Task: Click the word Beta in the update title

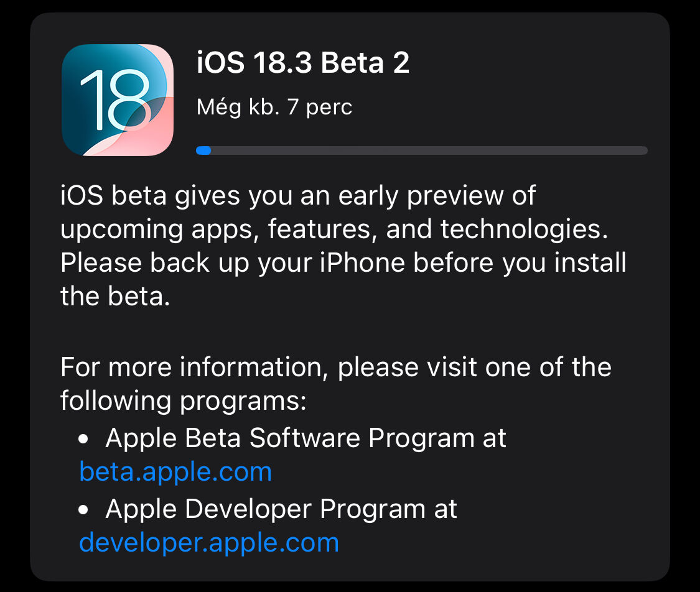Action: (352, 62)
